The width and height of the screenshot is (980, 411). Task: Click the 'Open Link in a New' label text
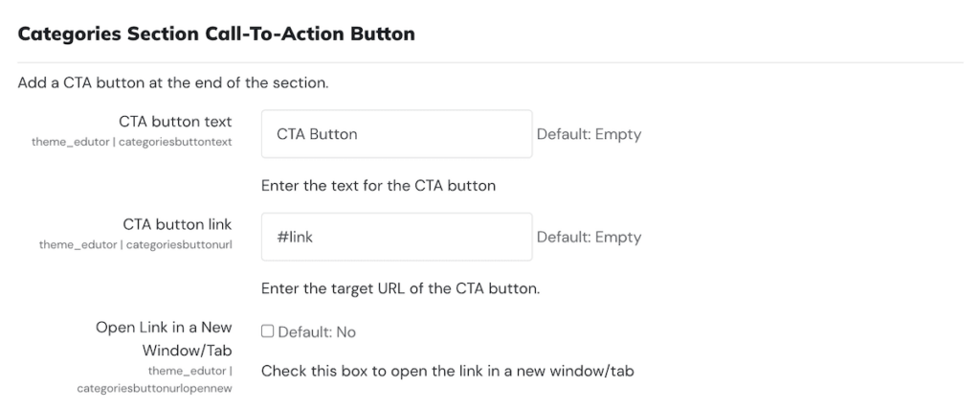tap(164, 328)
